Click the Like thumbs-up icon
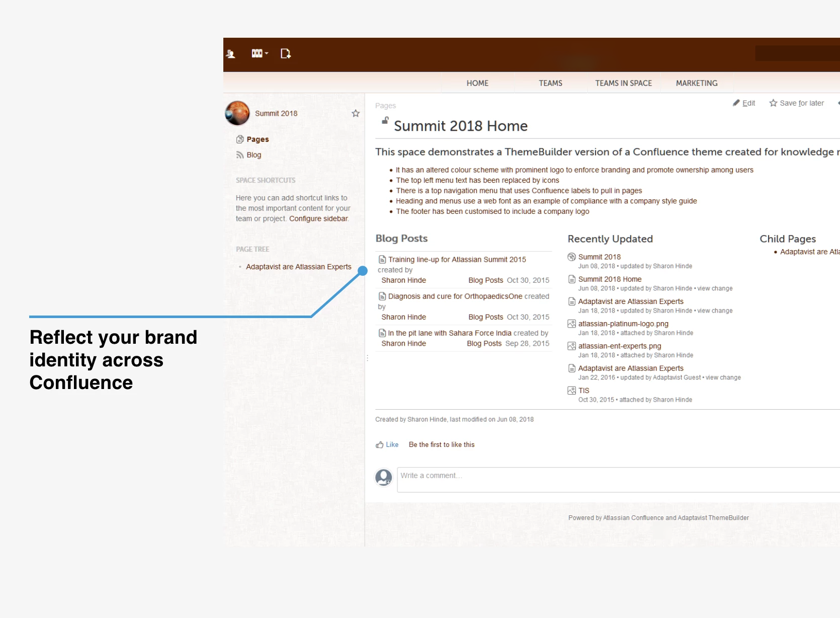 coord(380,445)
